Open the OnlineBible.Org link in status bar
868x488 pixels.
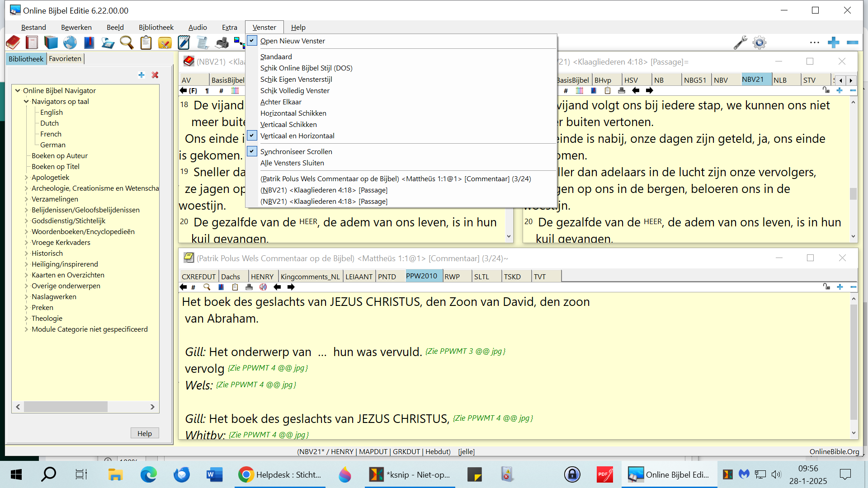[834, 451]
